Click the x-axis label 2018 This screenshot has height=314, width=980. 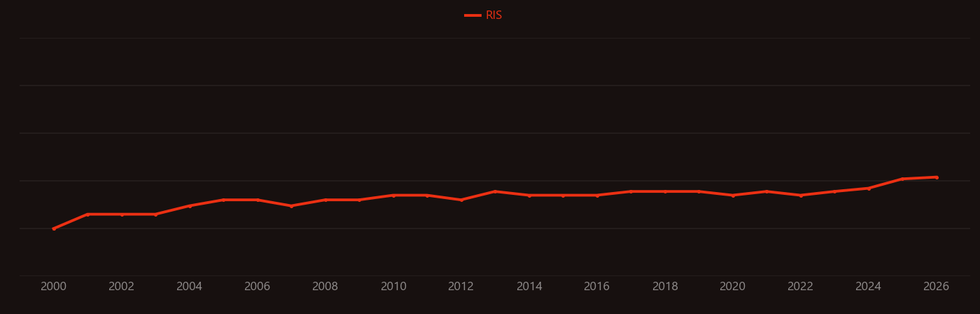tap(665, 287)
